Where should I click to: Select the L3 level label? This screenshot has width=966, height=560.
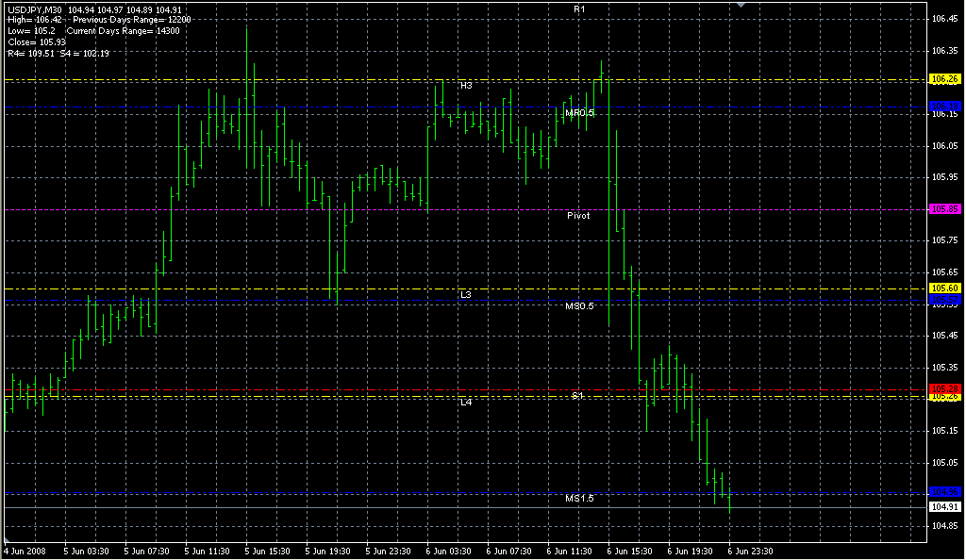pyautogui.click(x=466, y=295)
